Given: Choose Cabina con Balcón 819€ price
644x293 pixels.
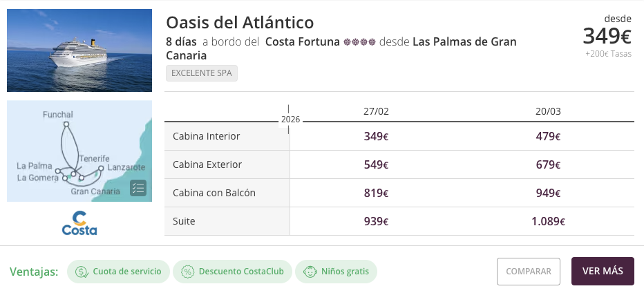Looking at the screenshot, I should [376, 193].
